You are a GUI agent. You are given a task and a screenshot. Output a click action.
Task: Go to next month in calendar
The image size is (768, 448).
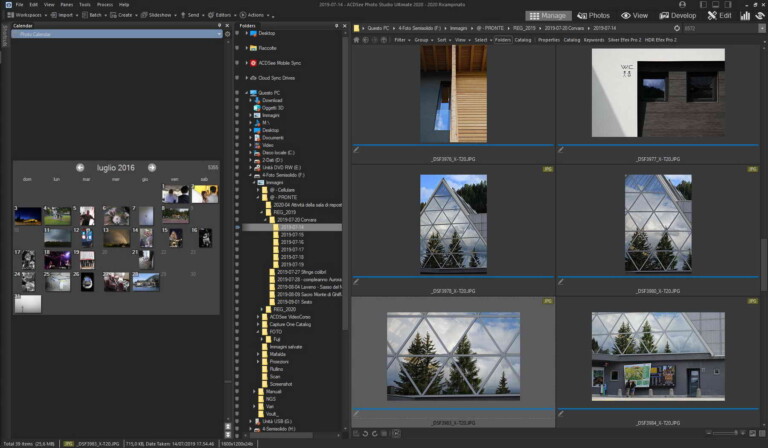[x=152, y=167]
